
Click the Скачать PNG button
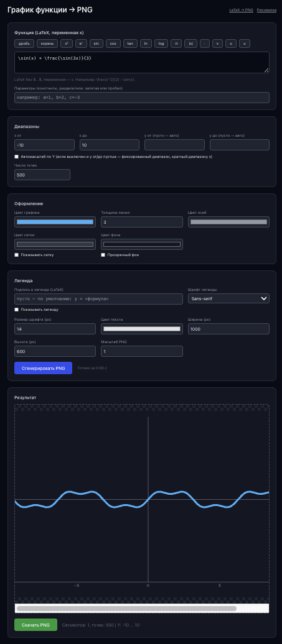pyautogui.click(x=35, y=625)
